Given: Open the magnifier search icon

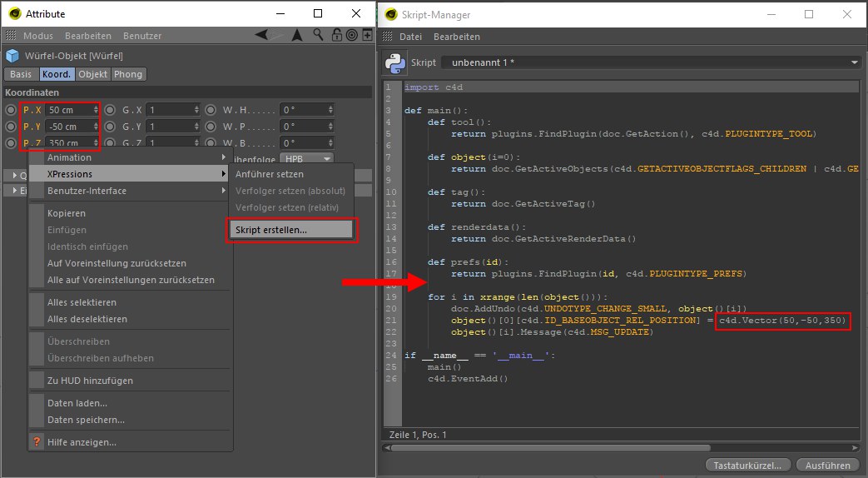Looking at the screenshot, I should point(318,35).
